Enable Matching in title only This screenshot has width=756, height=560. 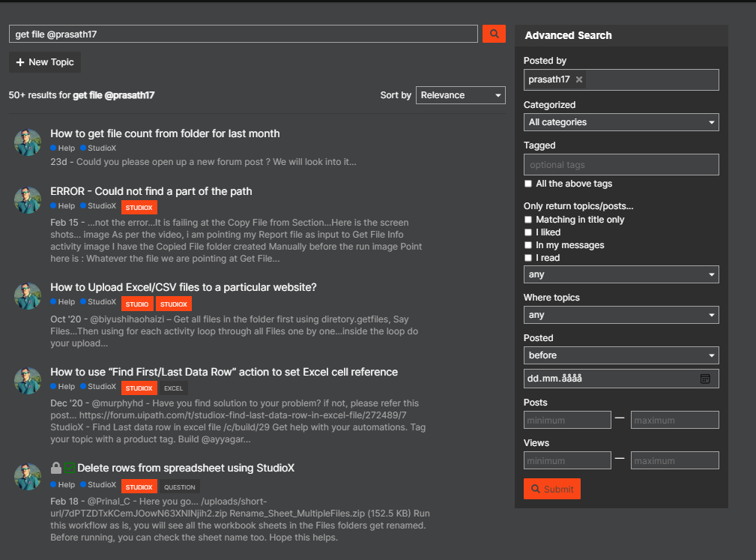click(x=529, y=220)
